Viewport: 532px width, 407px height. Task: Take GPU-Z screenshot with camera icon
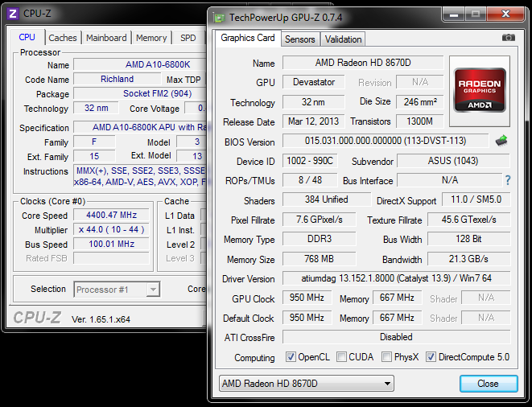tap(508, 37)
